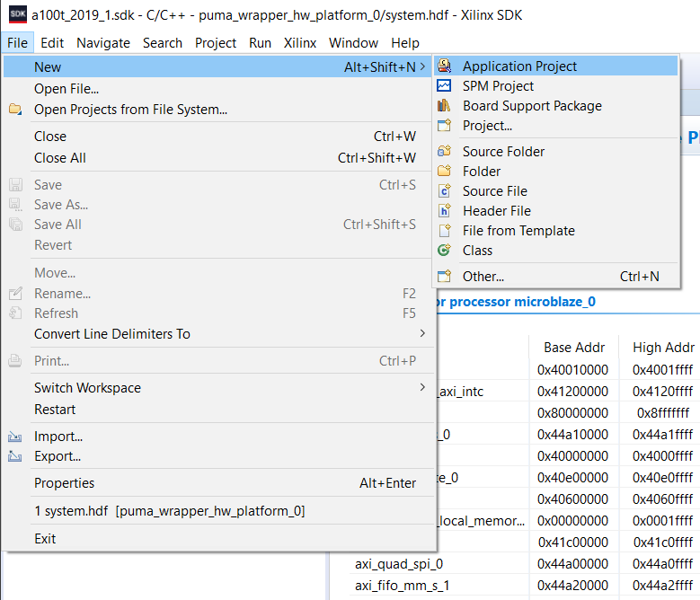Open the Search menu

pos(163,43)
